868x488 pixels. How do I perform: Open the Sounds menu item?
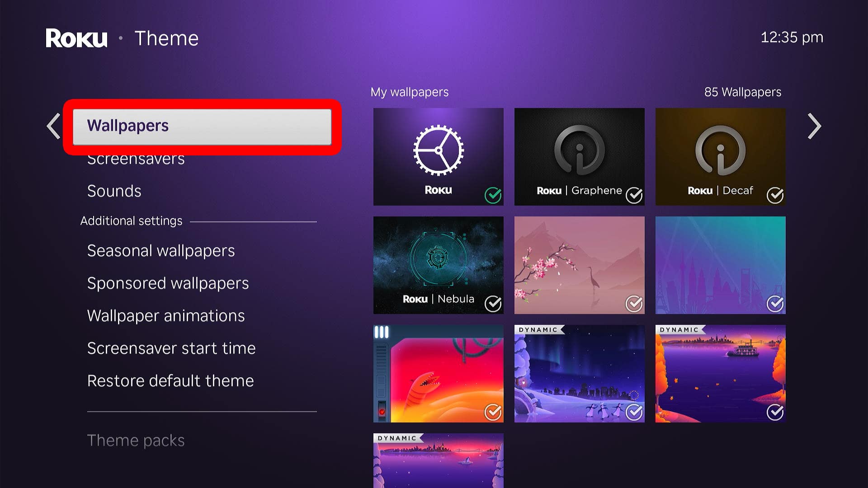click(114, 191)
